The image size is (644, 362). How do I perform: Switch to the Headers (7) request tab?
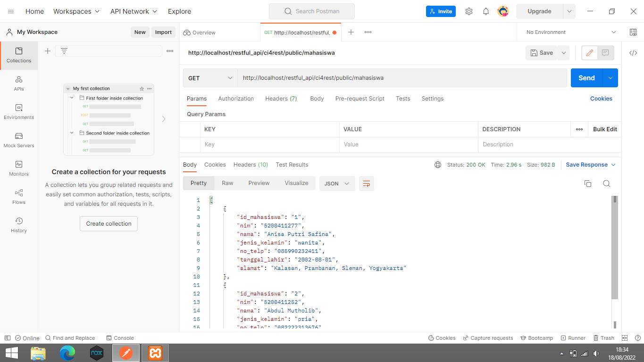[281, 99]
